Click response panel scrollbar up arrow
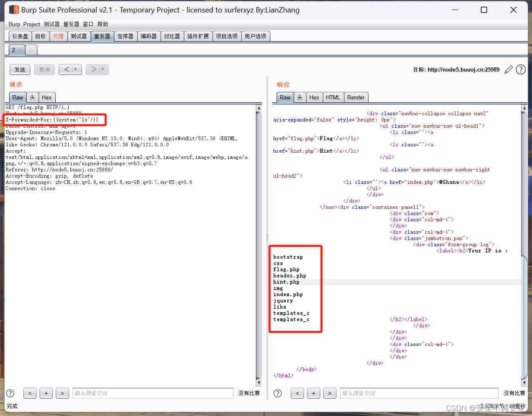The width and height of the screenshot is (532, 416). 524,108
